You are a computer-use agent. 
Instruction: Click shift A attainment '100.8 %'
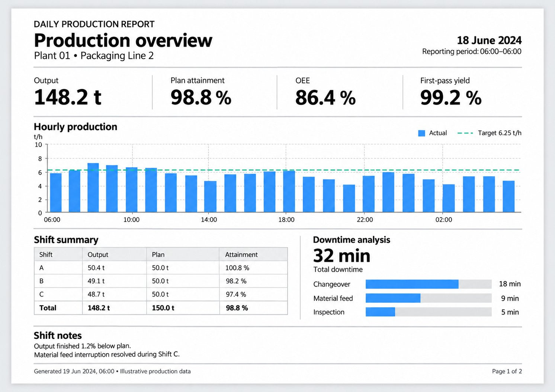tap(237, 268)
